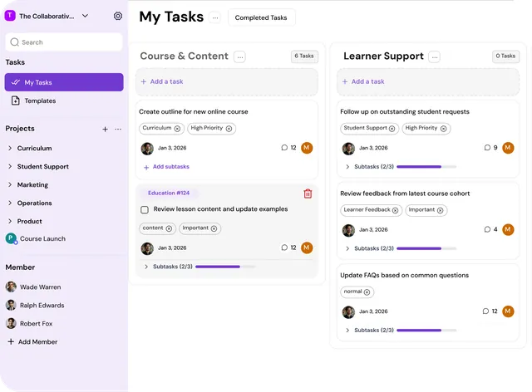
Task: Click owner photo on Create outline task
Action: pos(147,149)
